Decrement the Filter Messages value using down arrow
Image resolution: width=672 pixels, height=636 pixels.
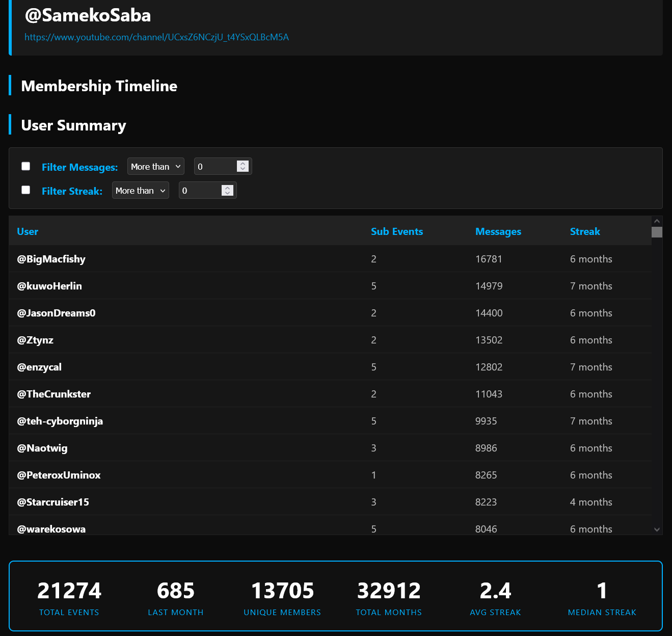243,169
